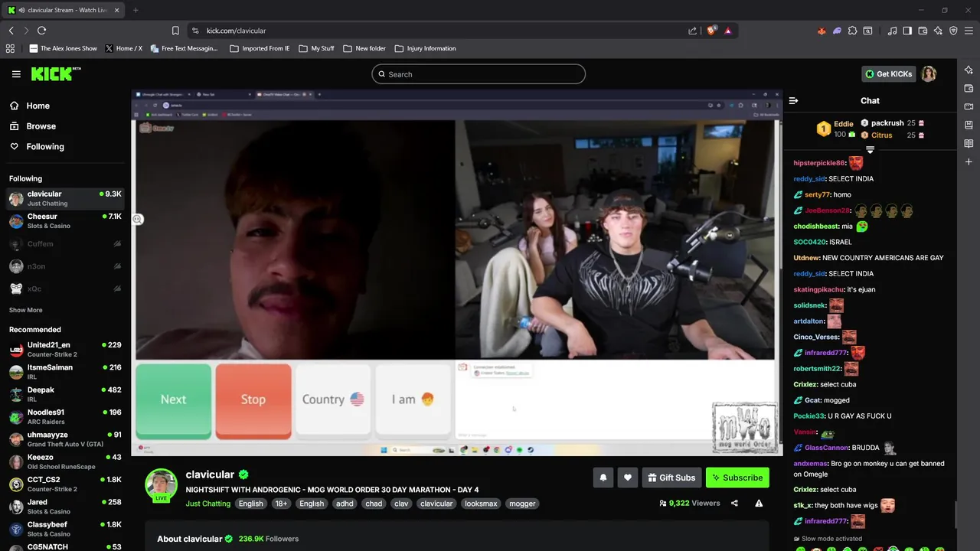Viewport: 980px width, 551px height.
Task: Open the purple ghost extension icon
Action: 837,31
